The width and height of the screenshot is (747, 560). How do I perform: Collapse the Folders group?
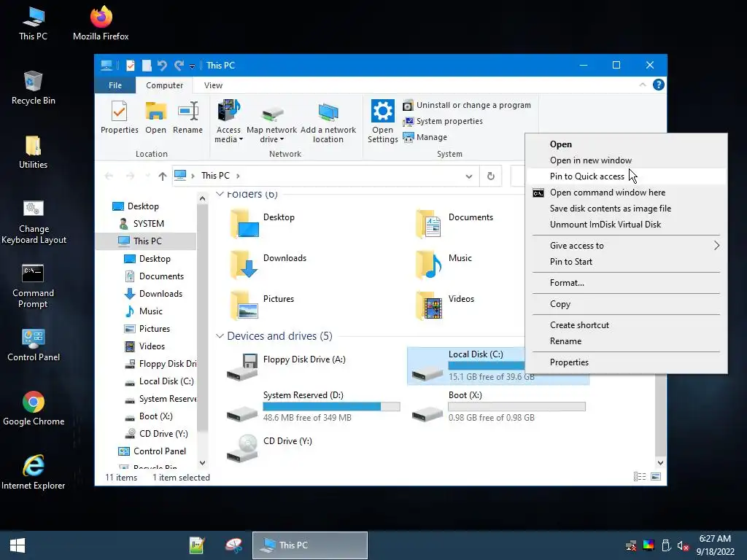pos(220,194)
